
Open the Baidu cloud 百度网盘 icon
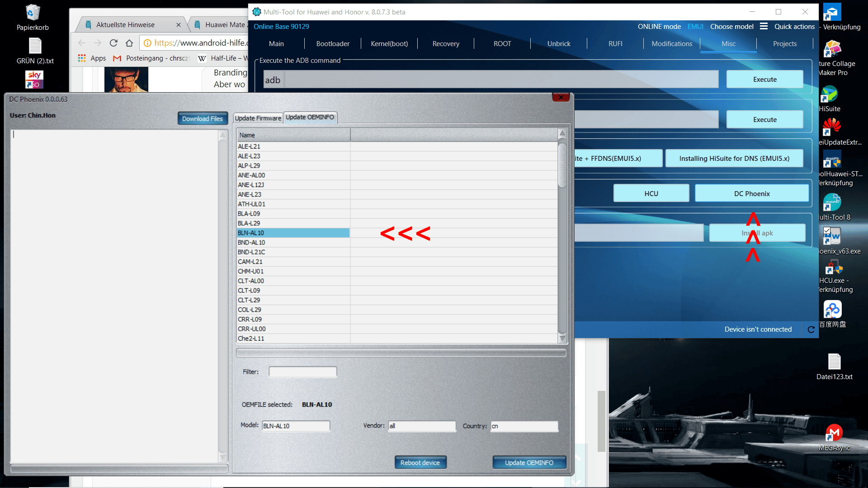click(x=832, y=310)
